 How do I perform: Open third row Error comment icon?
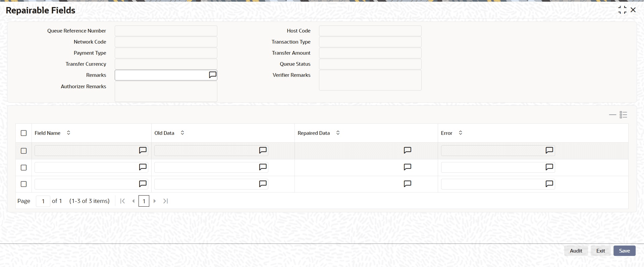click(x=549, y=184)
